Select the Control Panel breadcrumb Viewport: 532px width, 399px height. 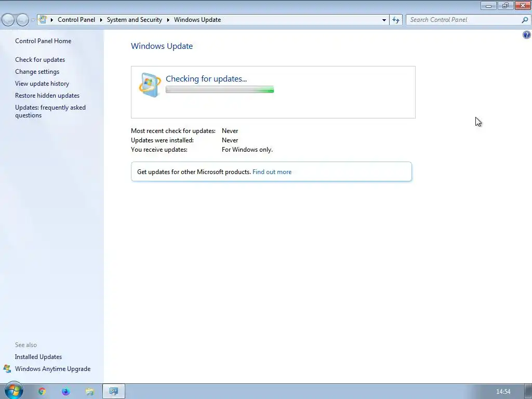click(x=76, y=20)
